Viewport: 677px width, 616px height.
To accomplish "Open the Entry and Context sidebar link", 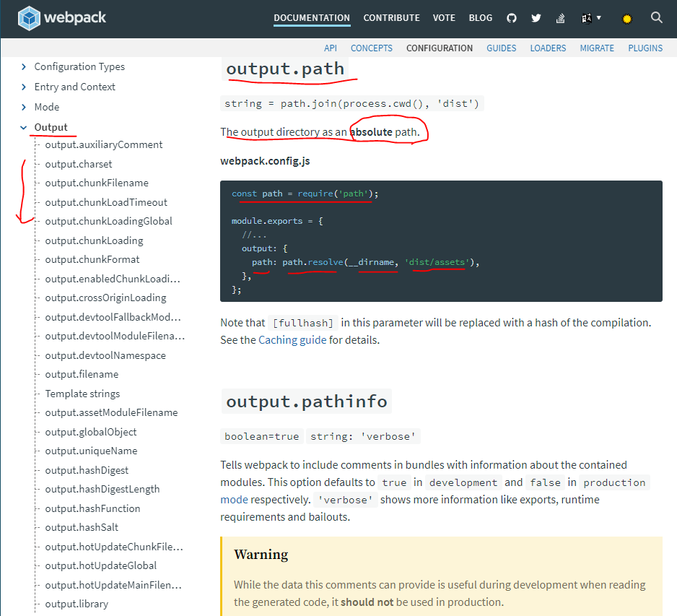I will (74, 87).
